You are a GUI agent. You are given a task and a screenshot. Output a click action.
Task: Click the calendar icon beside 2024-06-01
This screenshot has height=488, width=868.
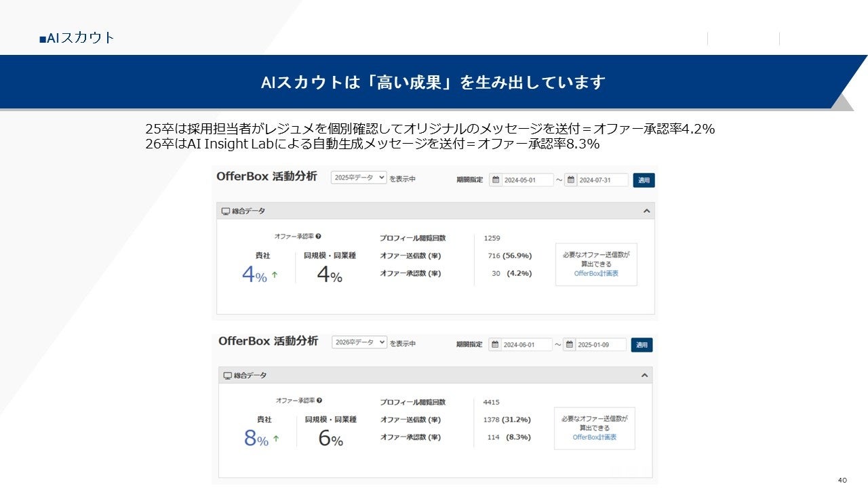point(496,345)
